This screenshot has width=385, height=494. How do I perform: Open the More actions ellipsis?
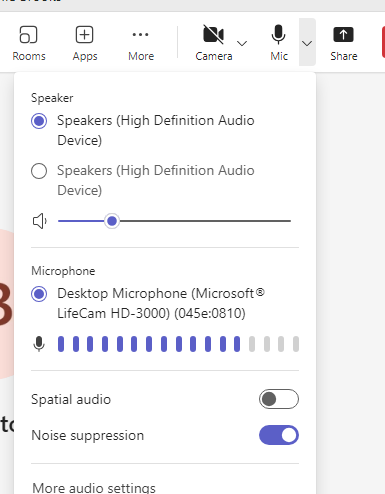coord(140,34)
